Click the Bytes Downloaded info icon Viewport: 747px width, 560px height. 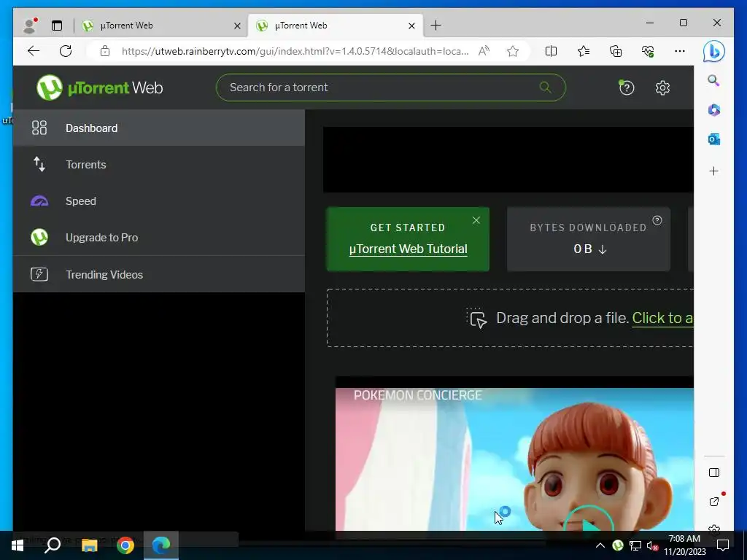[x=657, y=220]
